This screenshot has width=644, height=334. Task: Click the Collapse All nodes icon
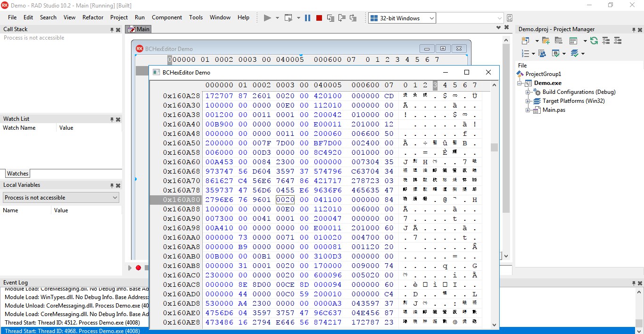point(617,41)
